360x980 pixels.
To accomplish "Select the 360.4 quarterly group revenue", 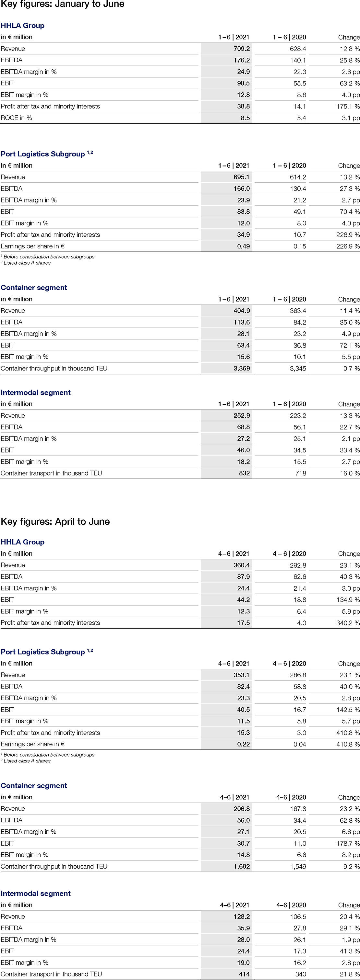I will click(x=242, y=565).
